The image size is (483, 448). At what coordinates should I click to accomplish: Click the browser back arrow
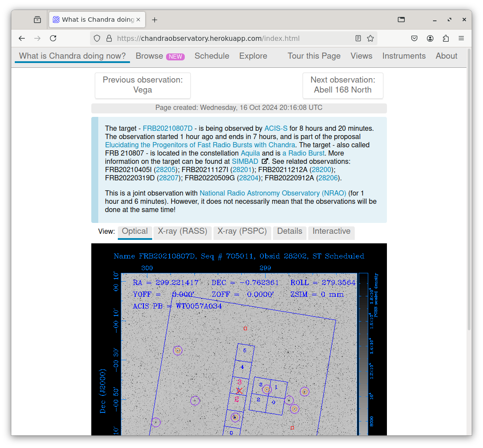pos(22,39)
